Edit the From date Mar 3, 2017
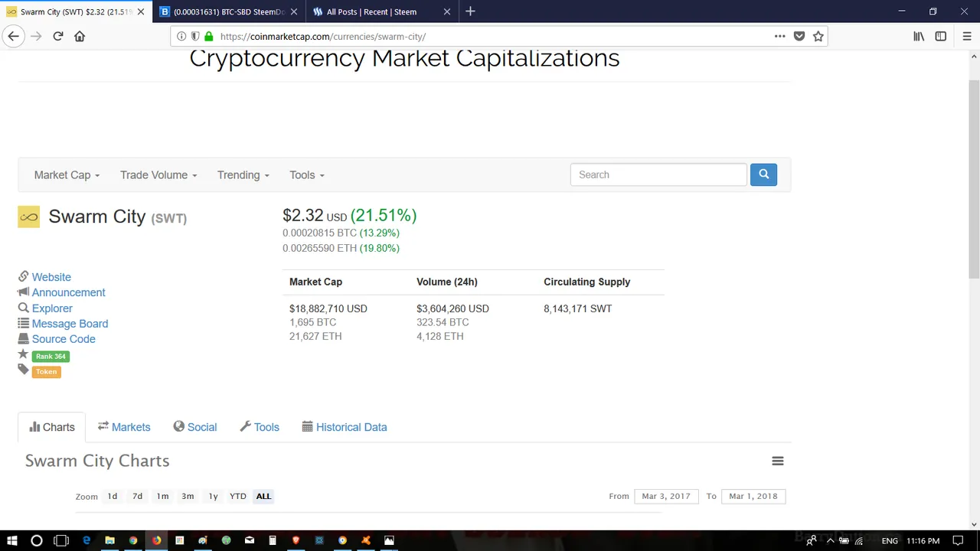 point(666,496)
